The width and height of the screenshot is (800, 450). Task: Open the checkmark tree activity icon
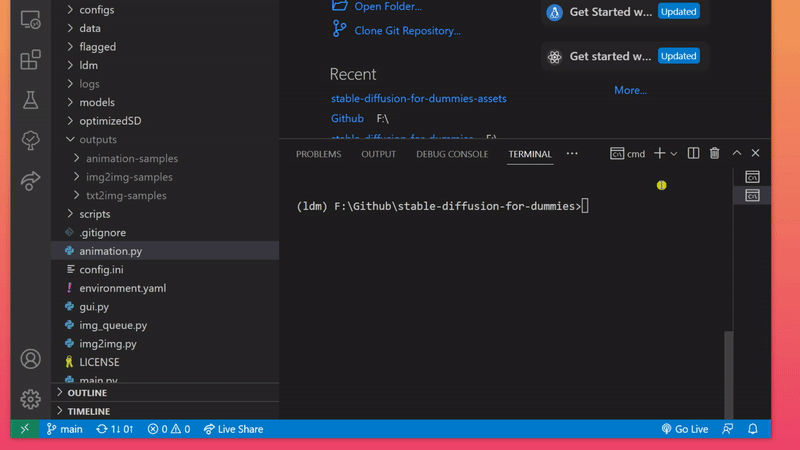(30, 140)
